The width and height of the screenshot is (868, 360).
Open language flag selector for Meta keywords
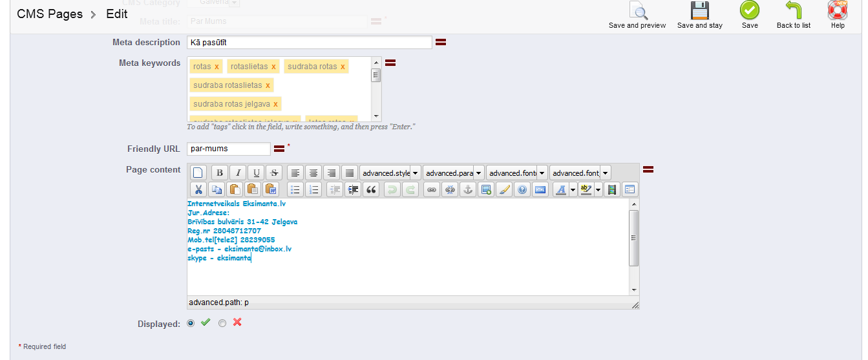tap(390, 63)
